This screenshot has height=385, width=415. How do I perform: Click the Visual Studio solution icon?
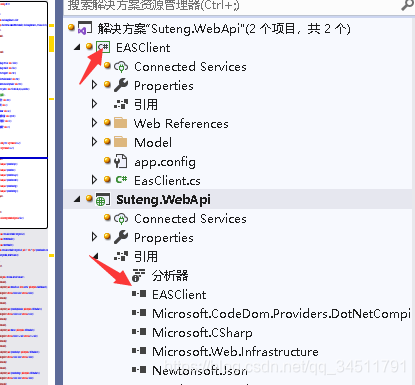(x=85, y=28)
